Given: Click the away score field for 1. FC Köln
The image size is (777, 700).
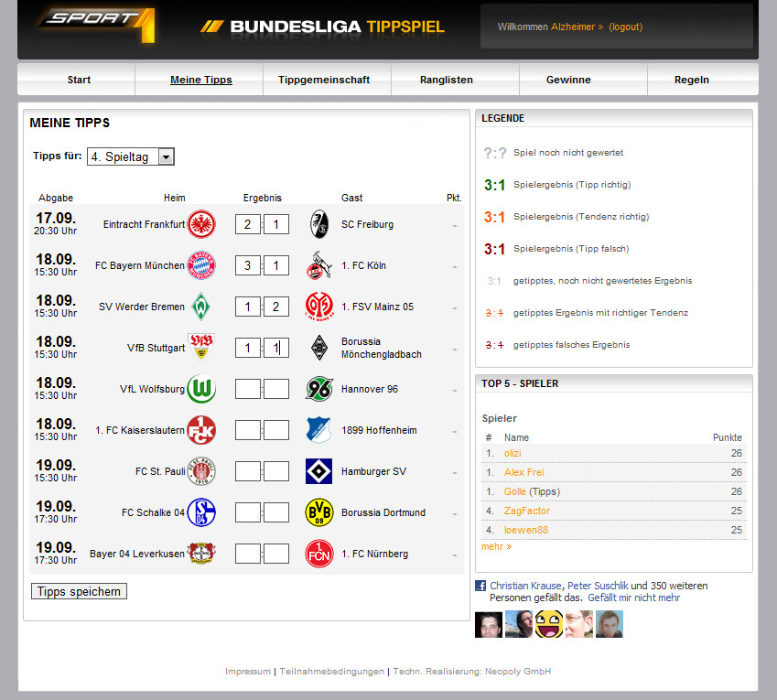Looking at the screenshot, I should [276, 265].
